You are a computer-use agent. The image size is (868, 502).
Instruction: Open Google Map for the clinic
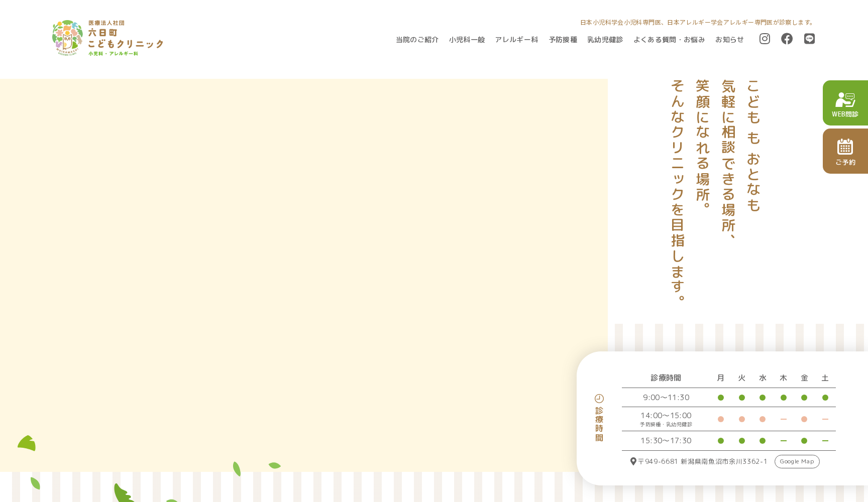click(797, 461)
